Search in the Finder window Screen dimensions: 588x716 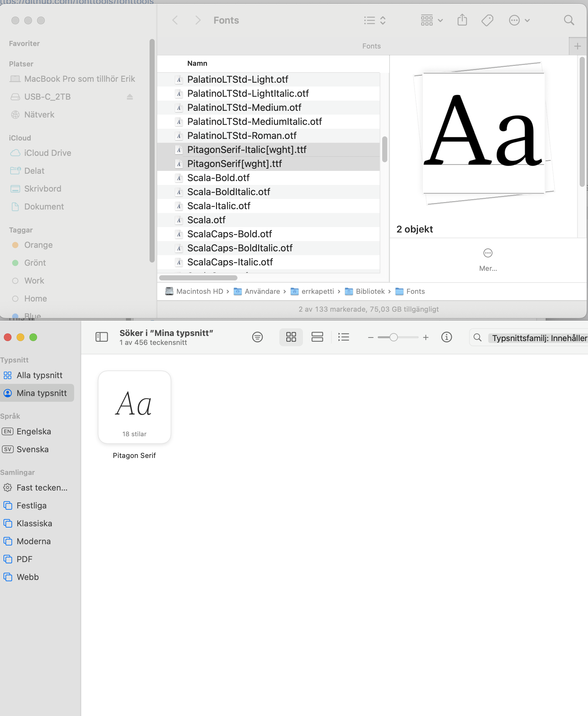pyautogui.click(x=569, y=20)
